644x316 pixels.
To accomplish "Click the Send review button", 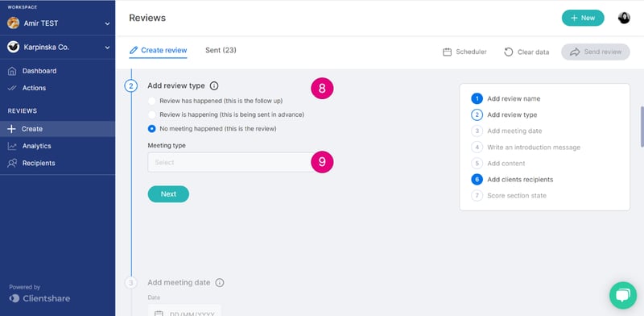I will pyautogui.click(x=596, y=52).
